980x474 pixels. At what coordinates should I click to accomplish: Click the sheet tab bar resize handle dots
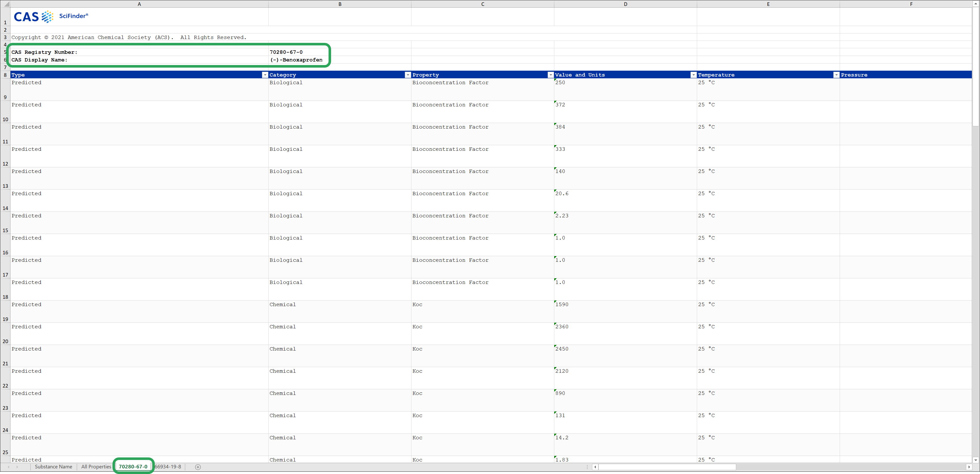[587, 467]
